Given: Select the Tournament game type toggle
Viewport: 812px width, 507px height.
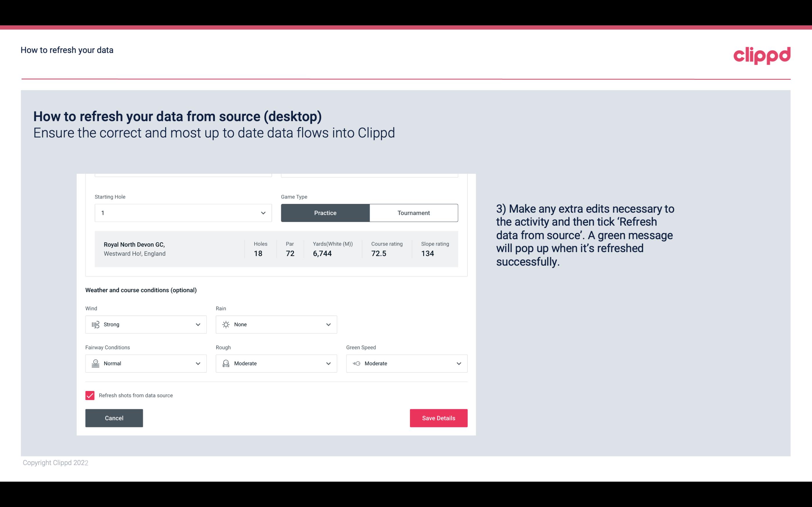Looking at the screenshot, I should click(413, 212).
